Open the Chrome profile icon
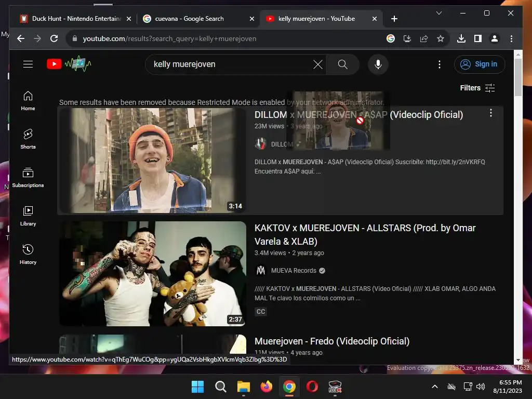 495,38
